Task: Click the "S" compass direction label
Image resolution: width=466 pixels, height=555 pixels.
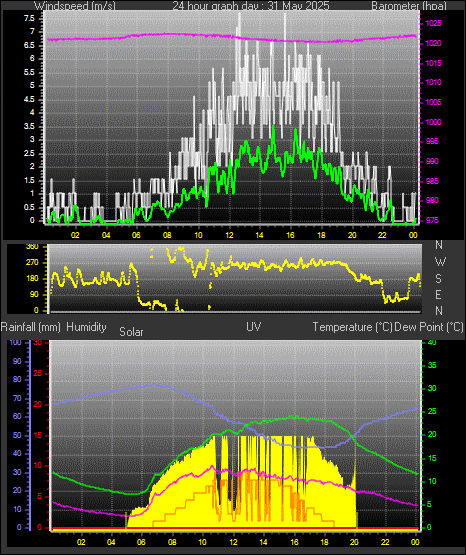Action: tap(438, 279)
